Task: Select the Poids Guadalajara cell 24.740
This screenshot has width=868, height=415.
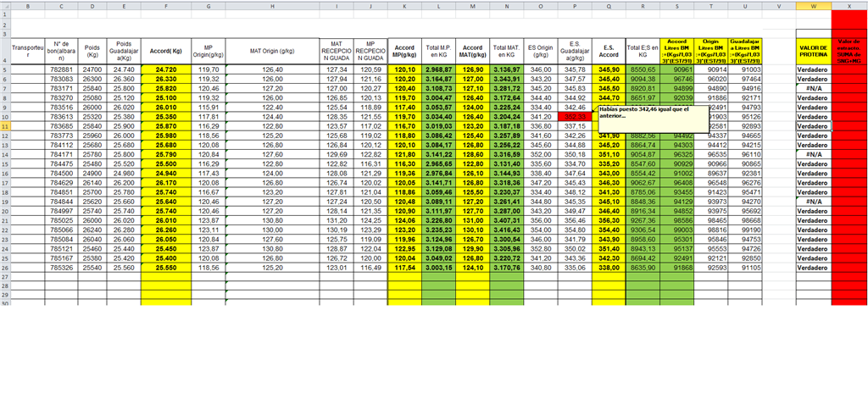Action: coord(124,69)
